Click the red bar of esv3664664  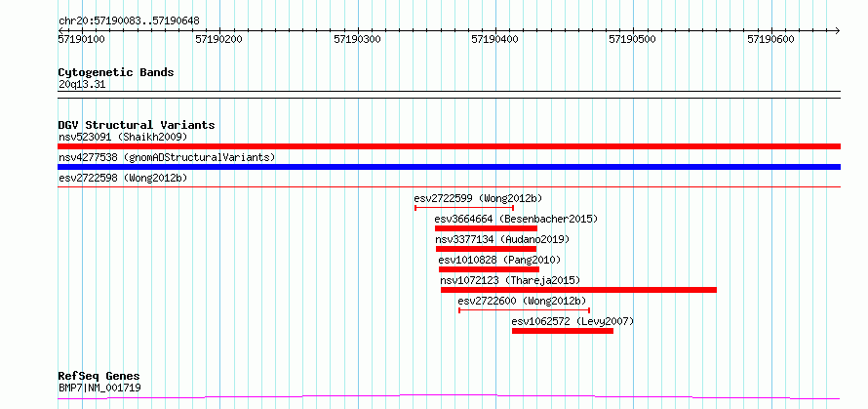[x=486, y=228]
